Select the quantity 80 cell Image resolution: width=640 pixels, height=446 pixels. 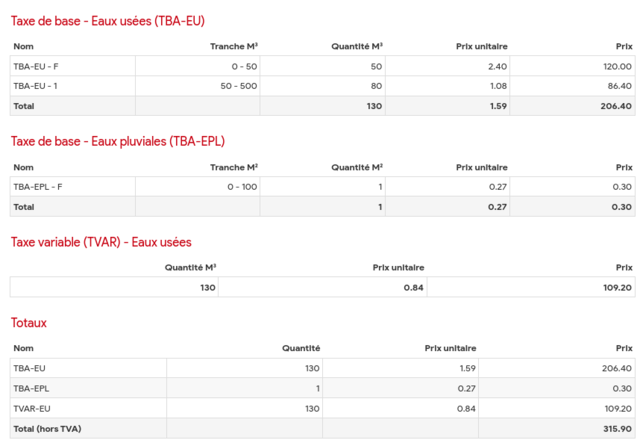[376, 86]
